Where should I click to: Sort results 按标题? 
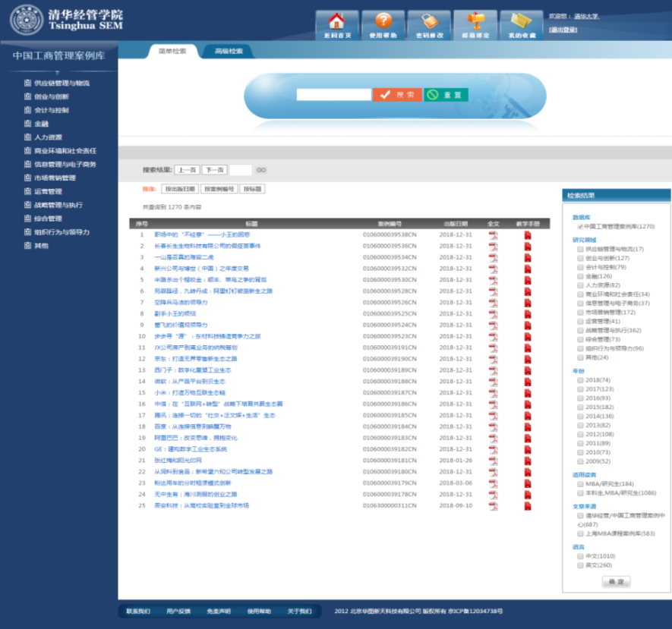click(x=252, y=189)
